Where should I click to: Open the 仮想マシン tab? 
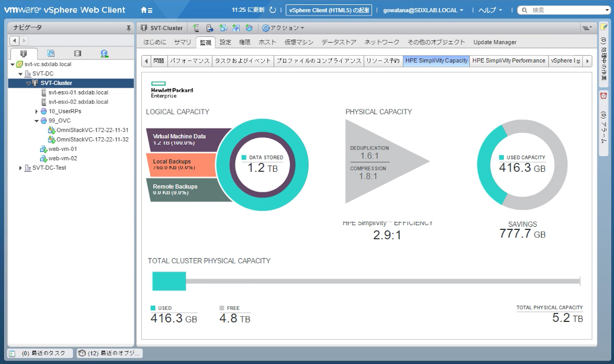(299, 42)
